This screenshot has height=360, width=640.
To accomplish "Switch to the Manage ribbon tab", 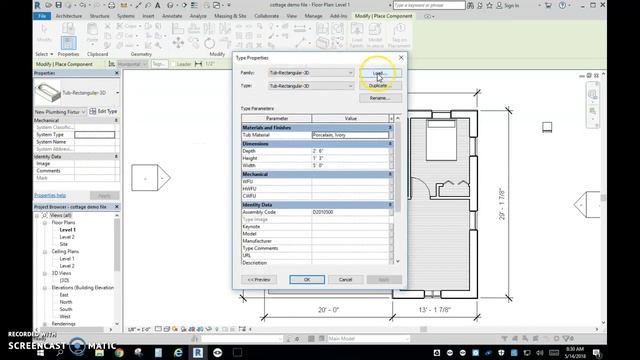I will point(313,16).
